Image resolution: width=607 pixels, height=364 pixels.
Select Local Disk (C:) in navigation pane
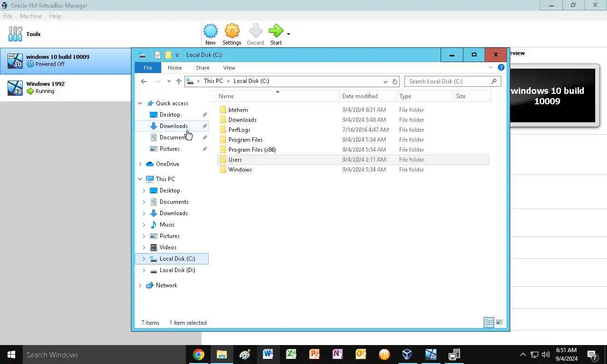click(x=172, y=259)
